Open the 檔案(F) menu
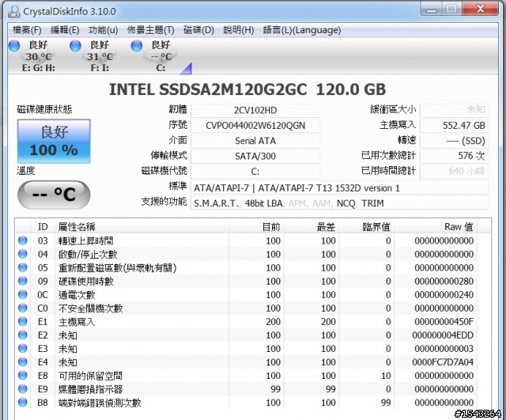The width and height of the screenshot is (506, 420). tap(25, 30)
